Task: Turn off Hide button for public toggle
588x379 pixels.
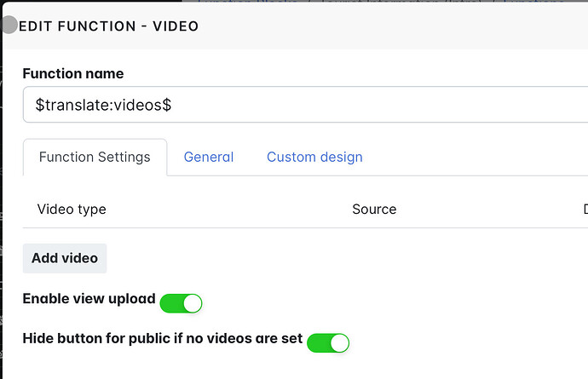Action: click(x=328, y=342)
